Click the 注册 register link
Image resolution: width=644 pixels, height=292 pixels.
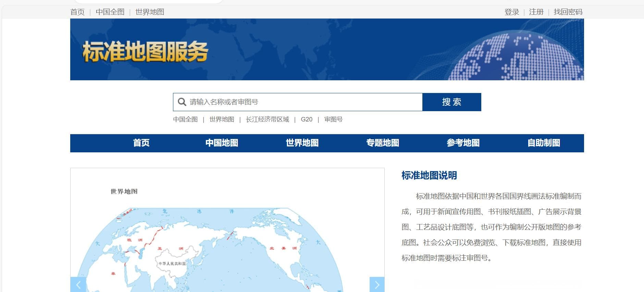tap(536, 12)
